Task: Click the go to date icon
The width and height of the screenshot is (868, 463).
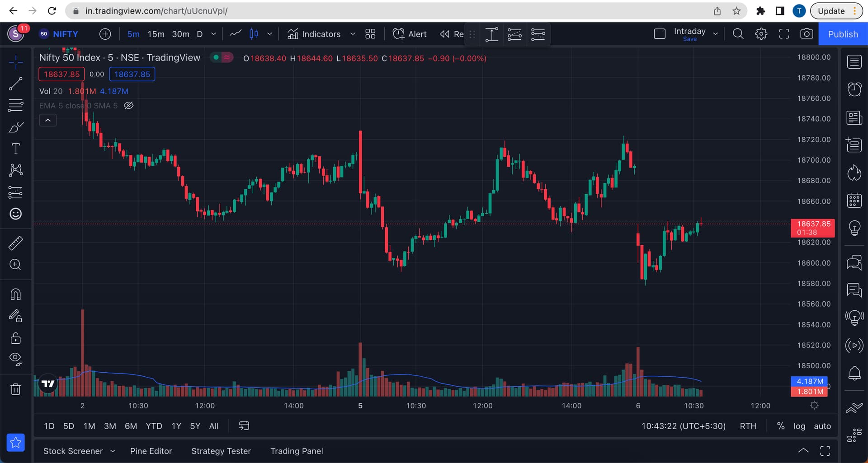Action: click(244, 426)
